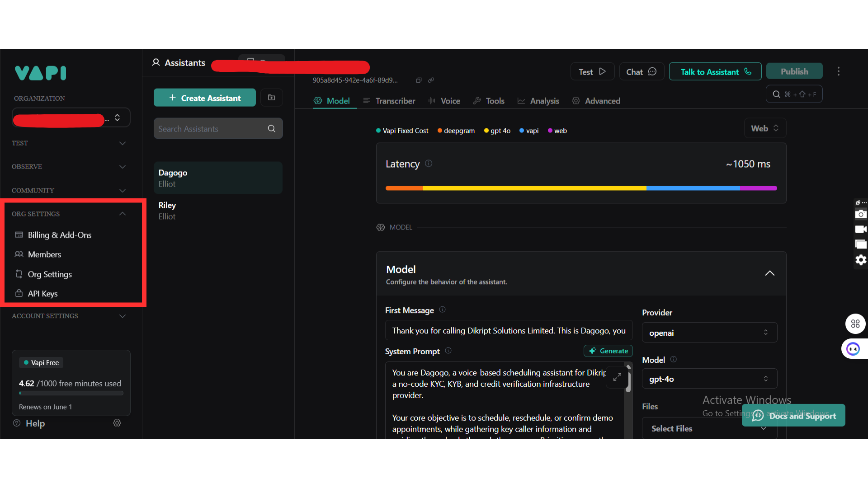Click the settings gear beside Help
Viewport: 868px width, 488px height.
pyautogui.click(x=117, y=423)
